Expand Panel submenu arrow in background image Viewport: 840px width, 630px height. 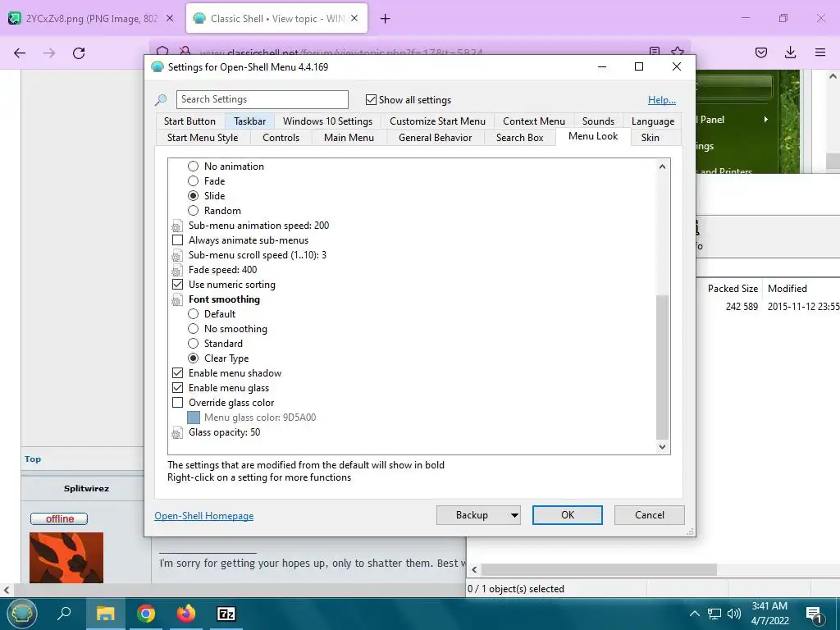click(x=766, y=120)
